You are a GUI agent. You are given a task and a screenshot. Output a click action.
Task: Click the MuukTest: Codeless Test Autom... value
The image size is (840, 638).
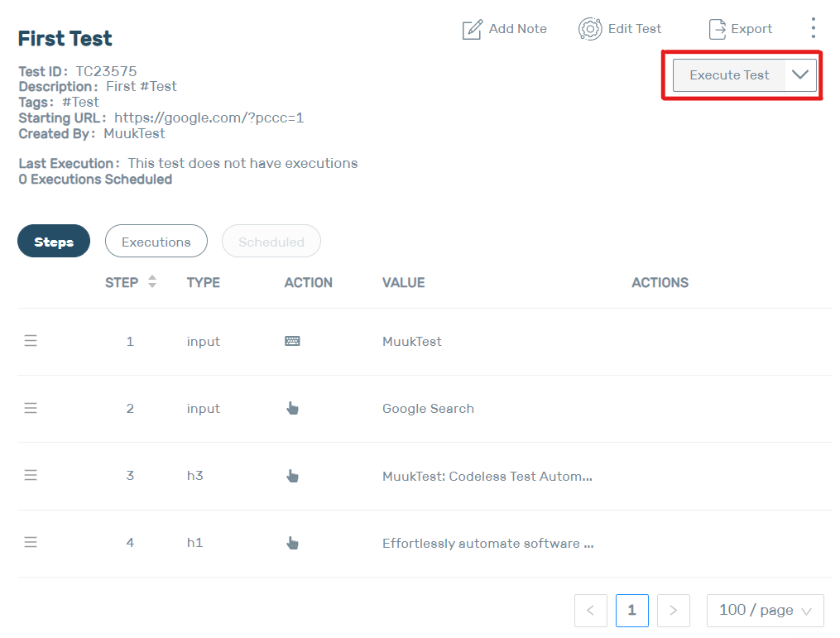[487, 477]
